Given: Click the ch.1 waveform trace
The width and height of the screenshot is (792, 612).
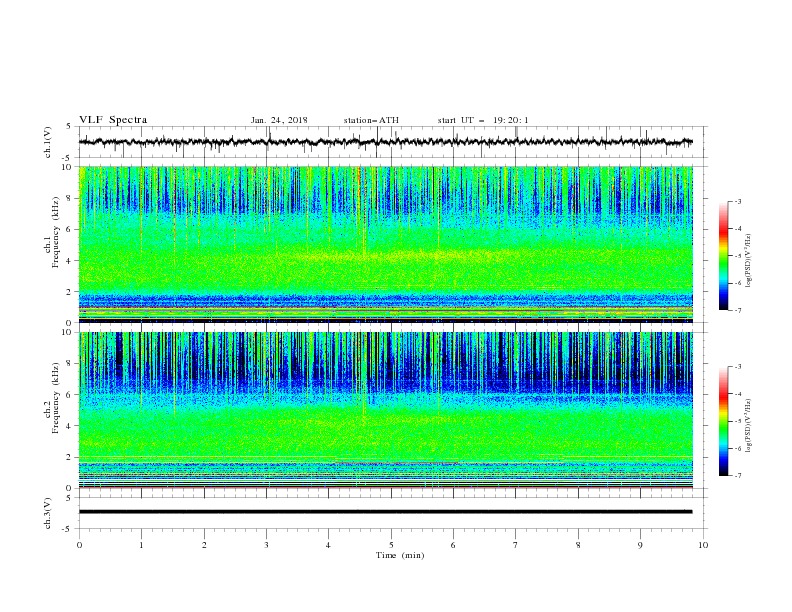Looking at the screenshot, I should click(385, 142).
